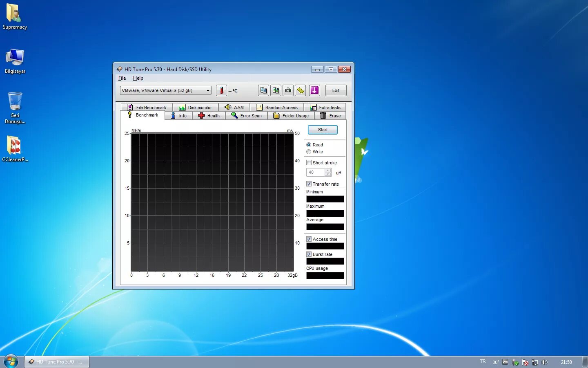Screen dimensions: 588x368
Task: Toggle the Transfer rate checkbox
Action: [309, 184]
